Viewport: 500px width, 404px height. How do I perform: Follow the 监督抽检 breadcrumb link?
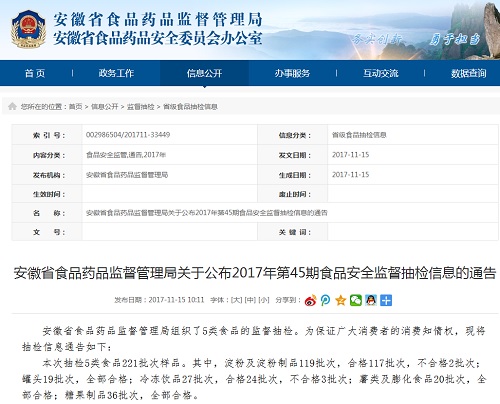click(140, 107)
